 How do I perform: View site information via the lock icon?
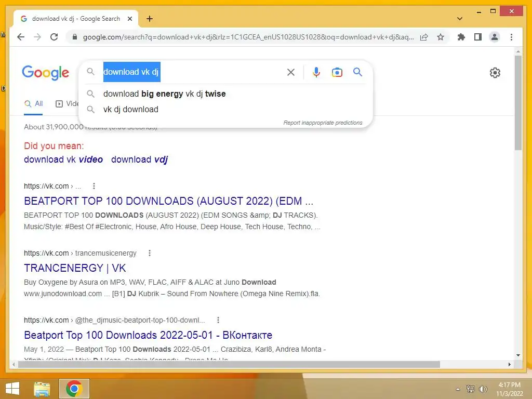point(75,37)
